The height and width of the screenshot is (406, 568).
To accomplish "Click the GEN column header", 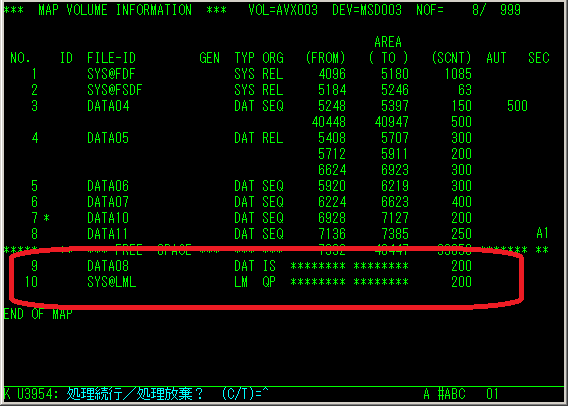I will 209,58.
